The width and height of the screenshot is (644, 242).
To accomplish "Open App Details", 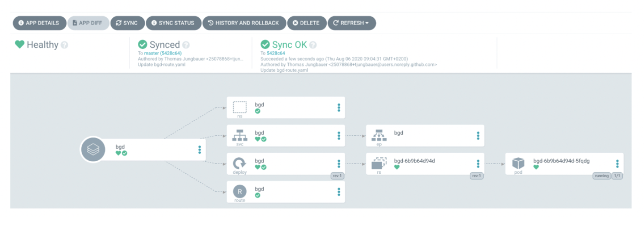I will click(39, 23).
